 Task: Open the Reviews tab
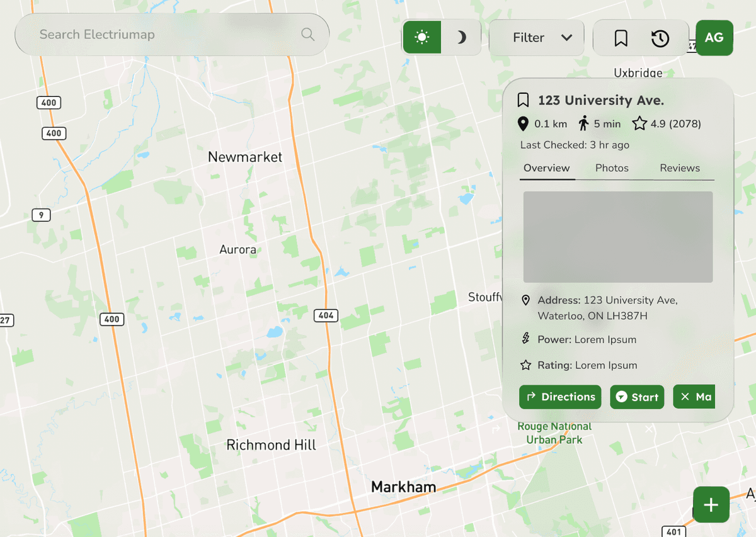(680, 168)
